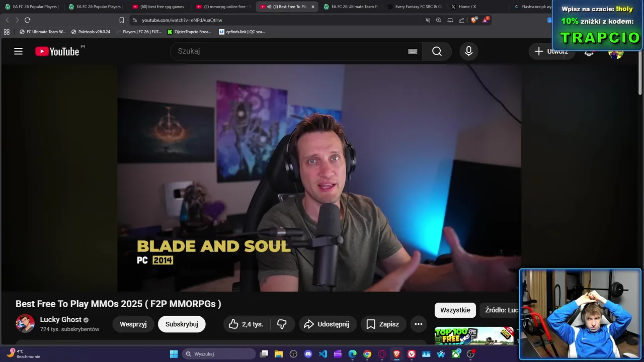Viewport: 644px width, 362px height.
Task: Open Paletools v26.0.24 bookmark
Action: [91, 32]
